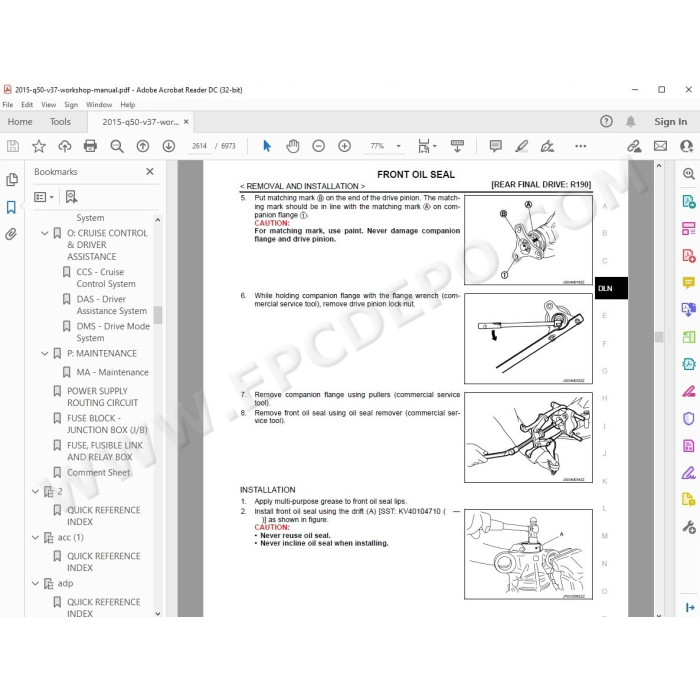
Task: Go to next page arrow icon
Action: [169, 146]
